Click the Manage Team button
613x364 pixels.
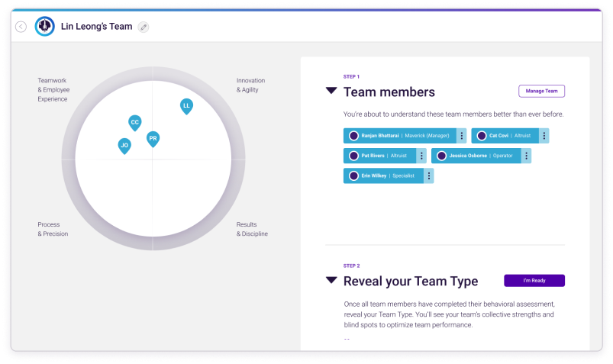click(x=541, y=91)
